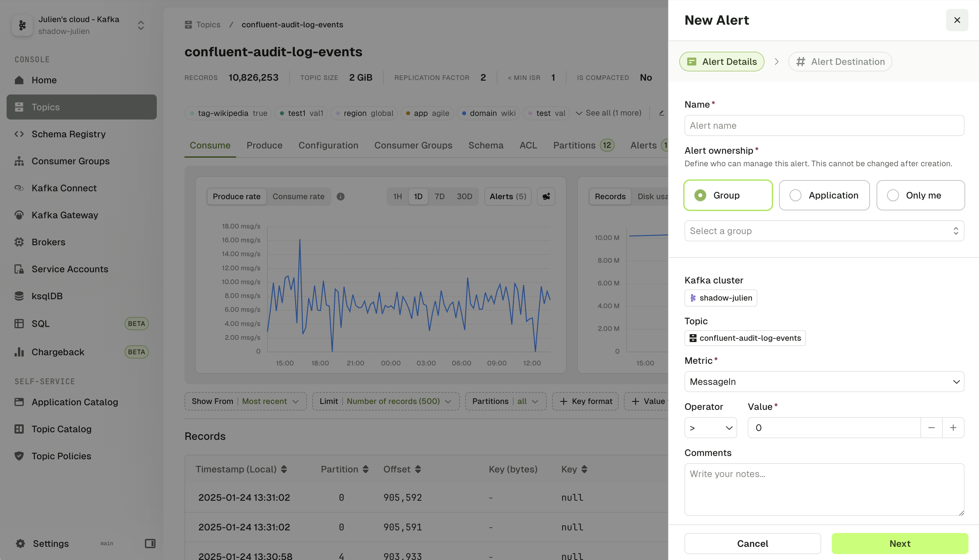Click the edit tags pencil icon
The image size is (979, 560).
(661, 113)
